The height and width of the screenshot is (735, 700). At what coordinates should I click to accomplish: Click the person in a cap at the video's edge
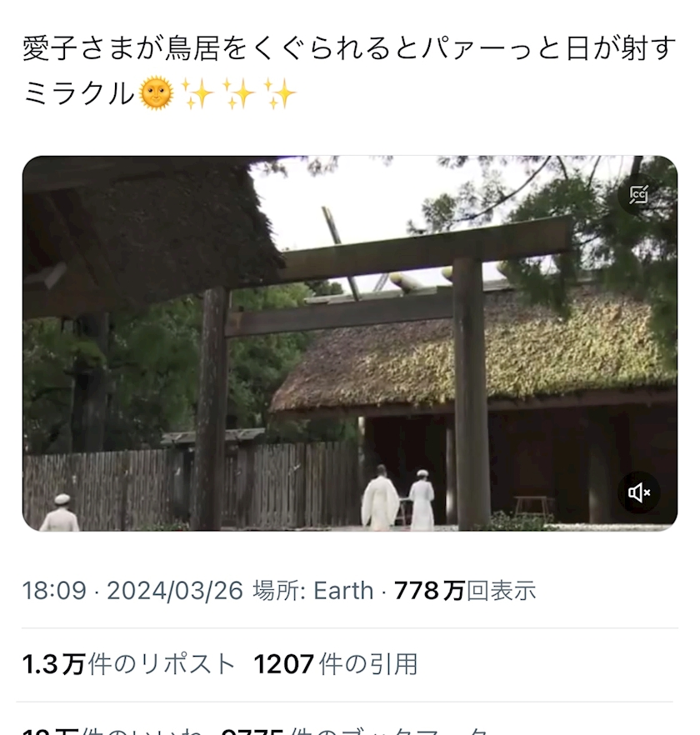(x=59, y=512)
